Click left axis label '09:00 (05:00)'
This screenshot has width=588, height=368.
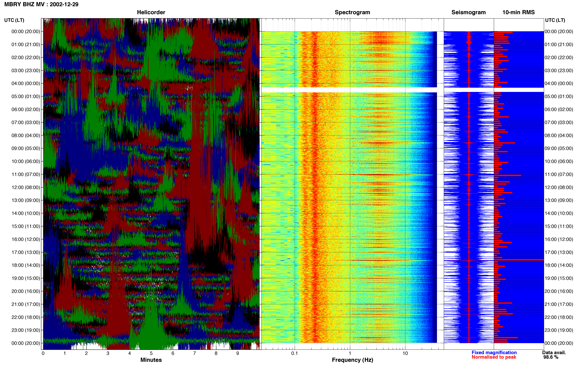[26, 148]
